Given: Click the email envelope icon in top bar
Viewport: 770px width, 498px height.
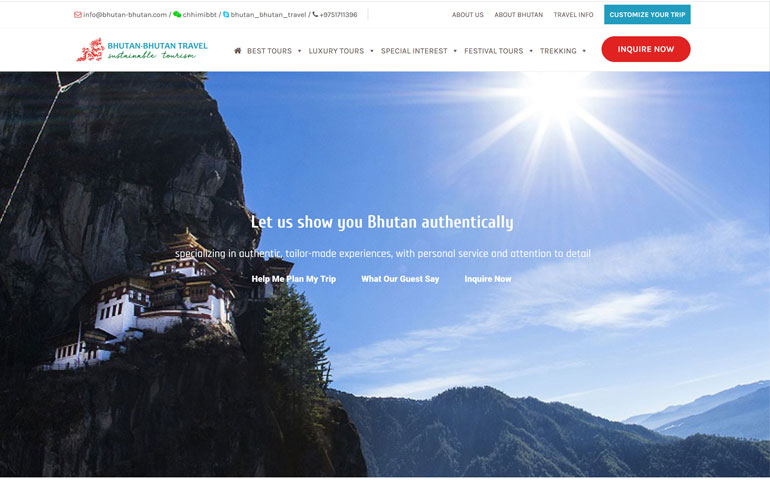Looking at the screenshot, I should (x=78, y=15).
